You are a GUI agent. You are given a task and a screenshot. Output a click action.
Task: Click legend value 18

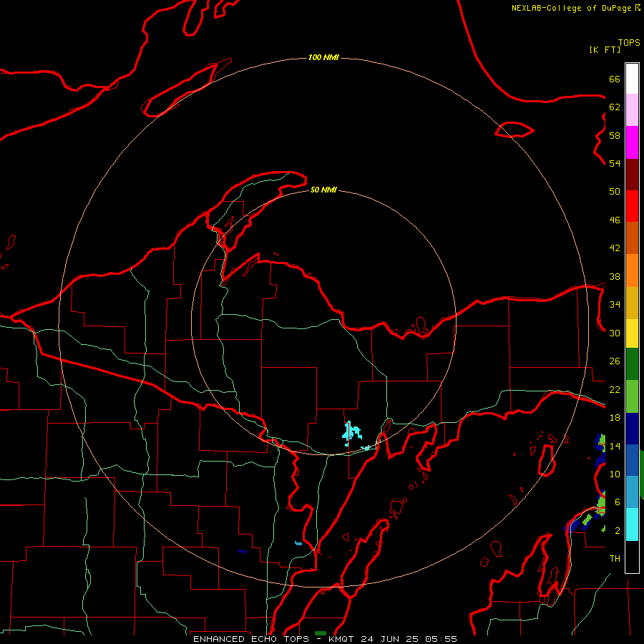point(615,418)
